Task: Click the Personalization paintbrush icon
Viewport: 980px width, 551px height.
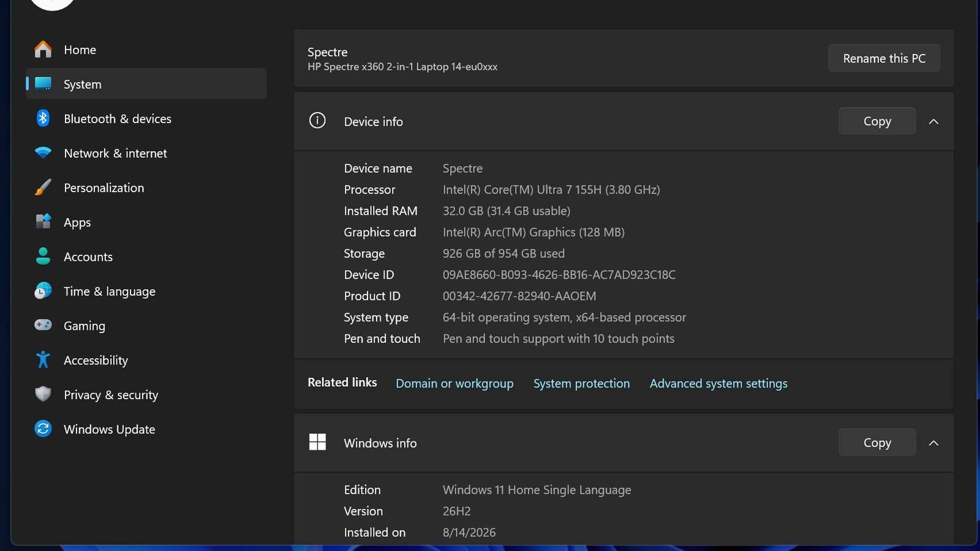Action: coord(43,187)
